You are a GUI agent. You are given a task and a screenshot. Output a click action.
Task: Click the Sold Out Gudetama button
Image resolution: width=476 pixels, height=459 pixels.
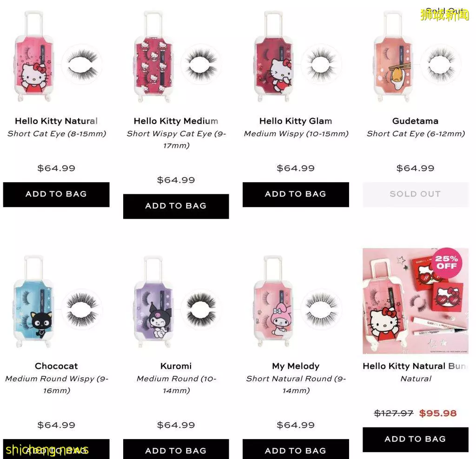click(x=415, y=195)
